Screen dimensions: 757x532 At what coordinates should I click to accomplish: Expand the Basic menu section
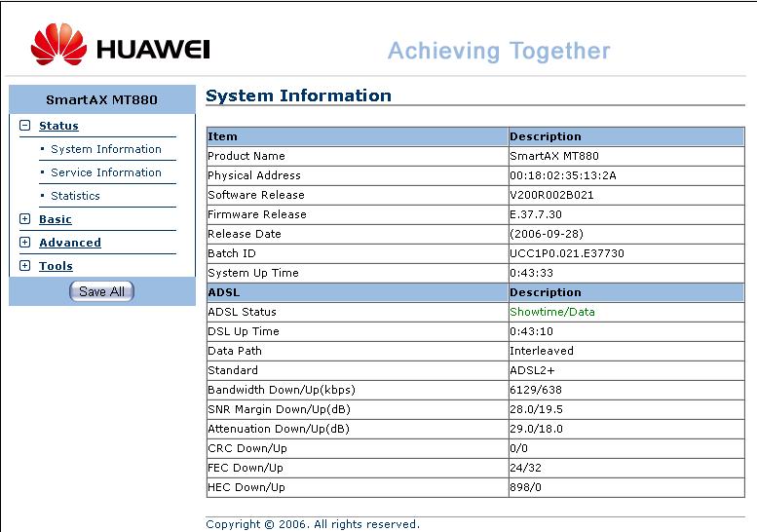24,219
